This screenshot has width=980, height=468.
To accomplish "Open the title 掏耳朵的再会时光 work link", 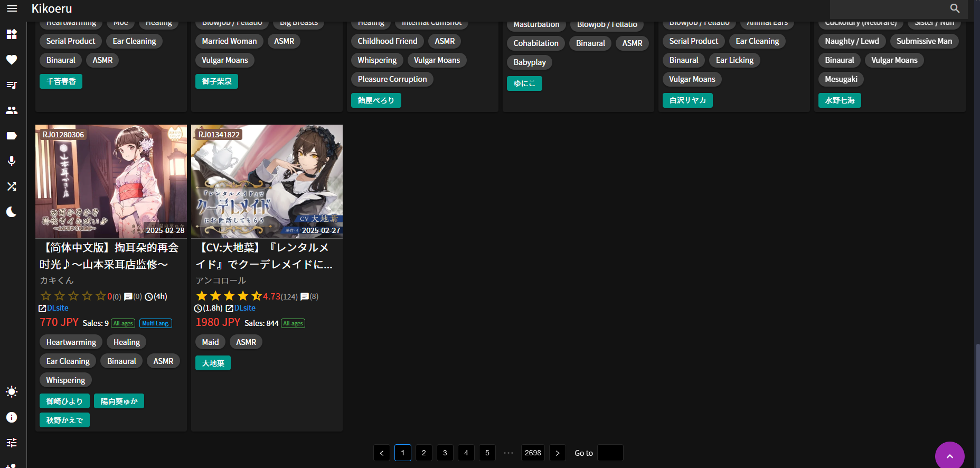I will 109,256.
